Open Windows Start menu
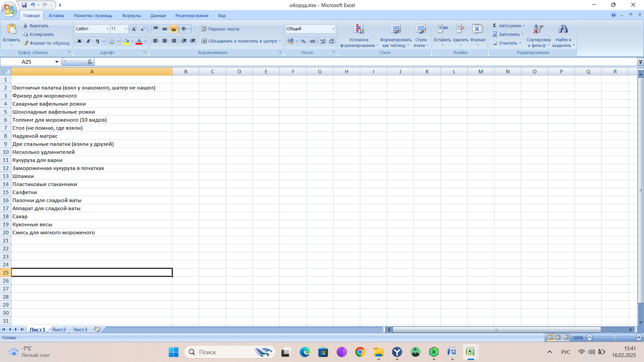 [x=174, y=352]
